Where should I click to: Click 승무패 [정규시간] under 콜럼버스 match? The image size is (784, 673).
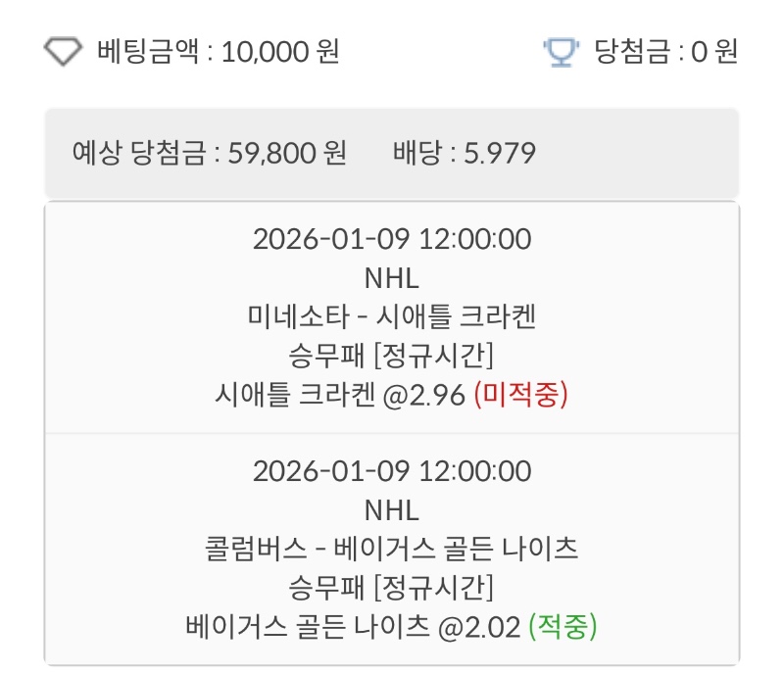pyautogui.click(x=391, y=588)
